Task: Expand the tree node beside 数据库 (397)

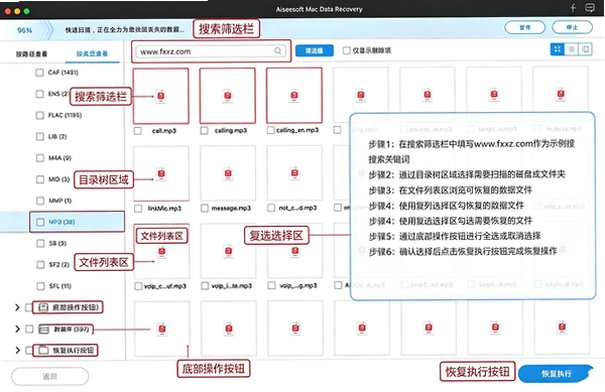Action: (x=17, y=329)
